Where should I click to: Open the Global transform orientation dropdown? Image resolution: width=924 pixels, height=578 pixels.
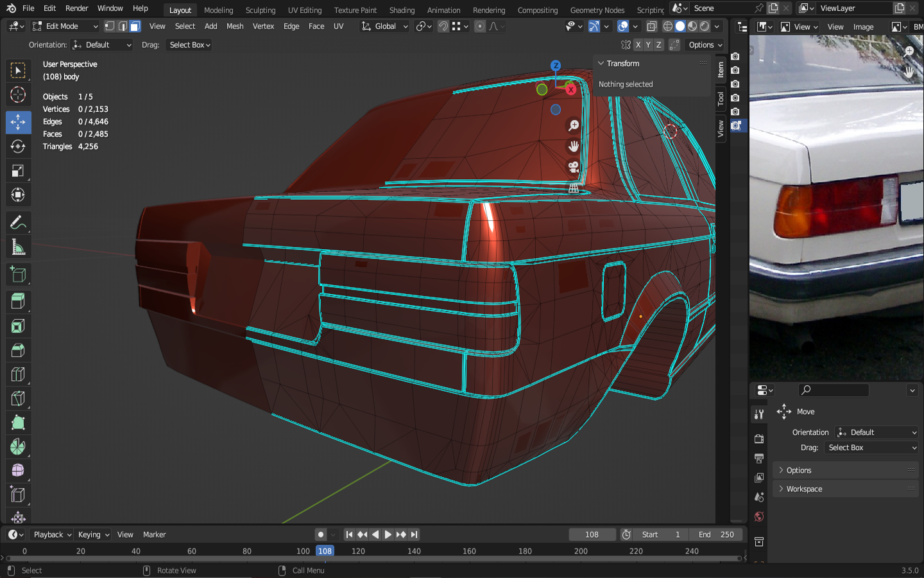click(x=384, y=26)
